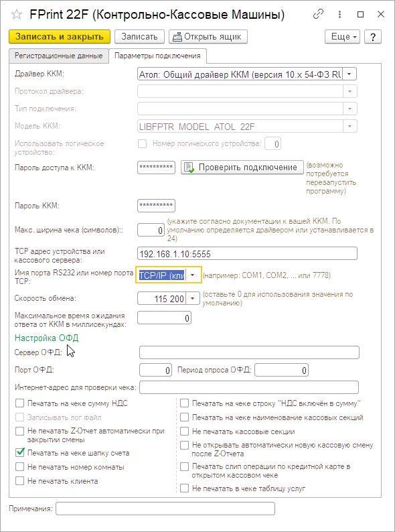Click Номер логического устройства field
The height and width of the screenshot is (532, 395).
273,144
